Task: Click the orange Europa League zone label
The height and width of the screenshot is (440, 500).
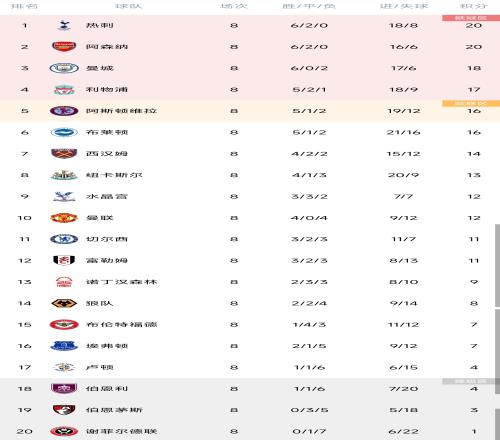Action: pos(471,104)
